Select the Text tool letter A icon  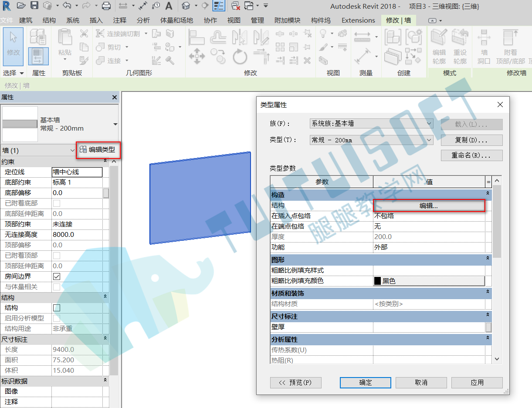[169, 6]
